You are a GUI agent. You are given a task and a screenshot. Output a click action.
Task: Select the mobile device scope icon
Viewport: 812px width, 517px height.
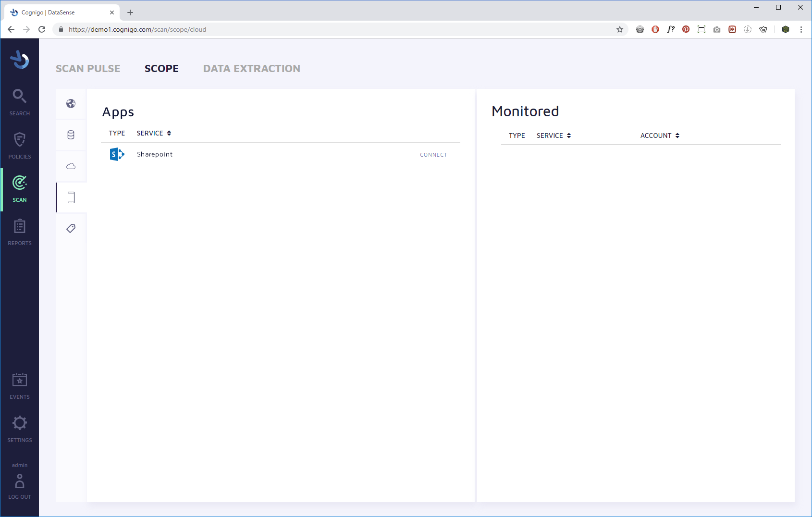click(71, 197)
